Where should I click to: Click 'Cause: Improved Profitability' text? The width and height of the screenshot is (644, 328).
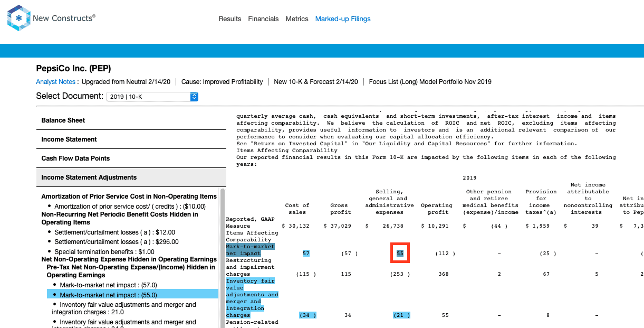222,82
